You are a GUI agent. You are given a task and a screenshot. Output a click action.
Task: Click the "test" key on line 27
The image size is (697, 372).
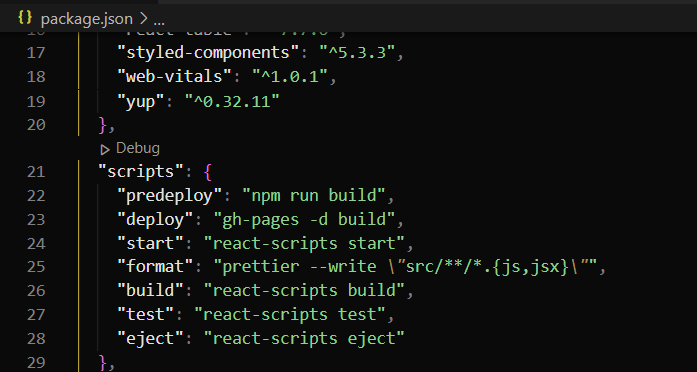(145, 315)
